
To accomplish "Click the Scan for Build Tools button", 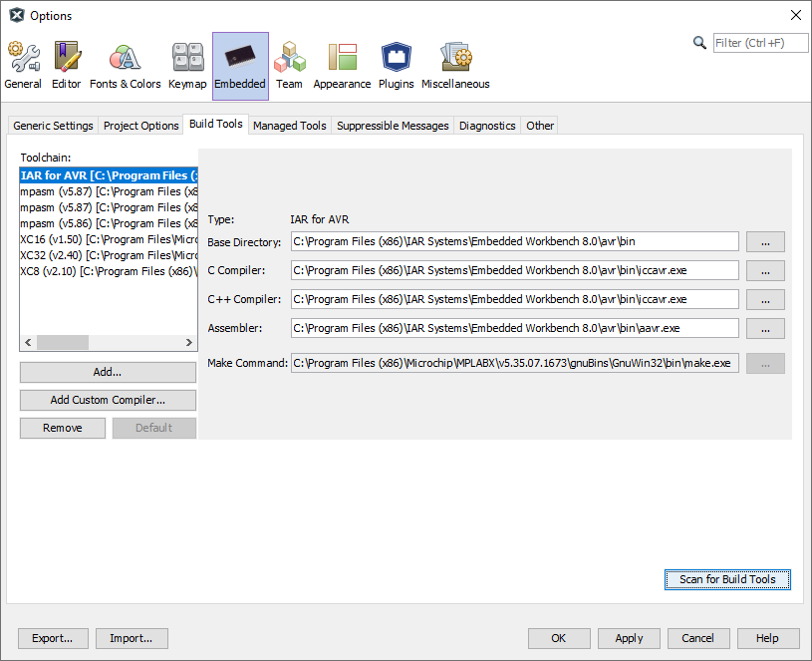I will point(727,579).
